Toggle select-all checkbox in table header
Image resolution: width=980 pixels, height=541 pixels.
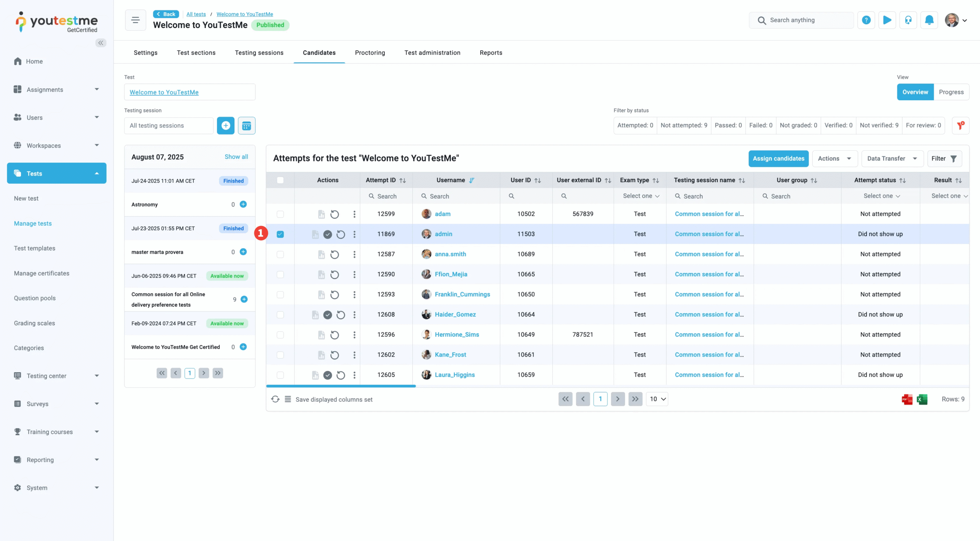pos(280,180)
